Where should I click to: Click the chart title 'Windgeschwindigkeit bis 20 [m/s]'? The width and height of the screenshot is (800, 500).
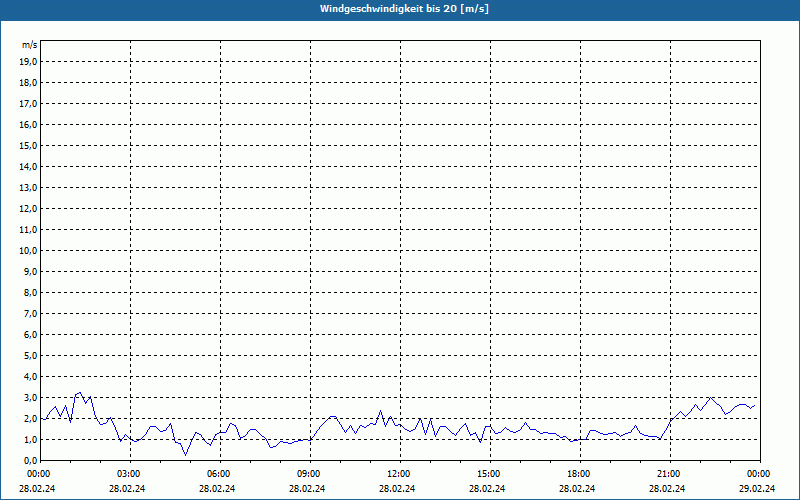pos(404,9)
